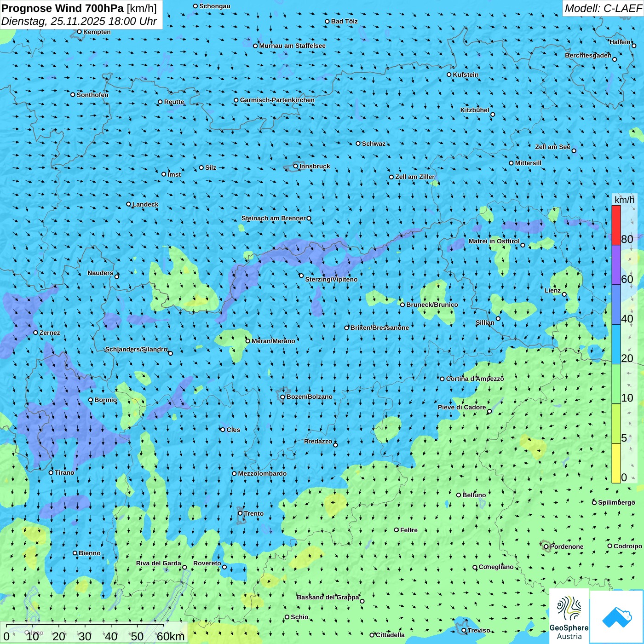644x644 pixels.
Task: Click the Bormio city label
Action: pos(106,400)
